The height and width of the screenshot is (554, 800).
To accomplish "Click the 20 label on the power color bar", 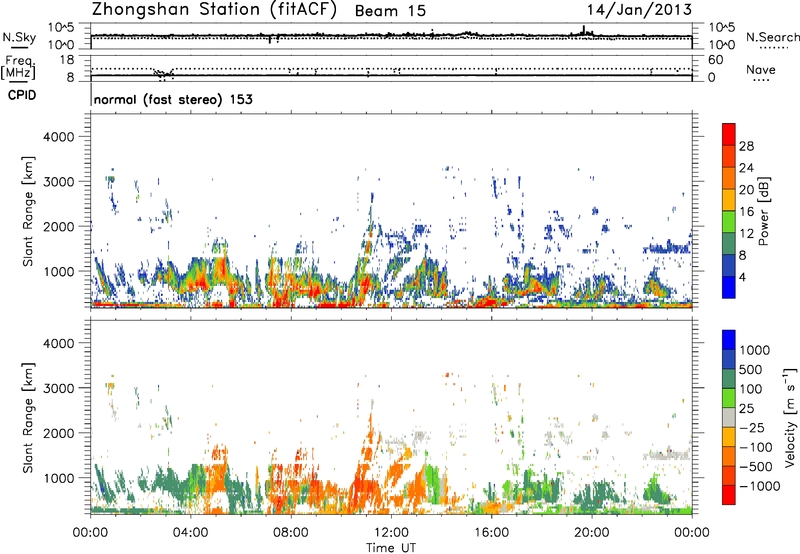I will coord(746,190).
